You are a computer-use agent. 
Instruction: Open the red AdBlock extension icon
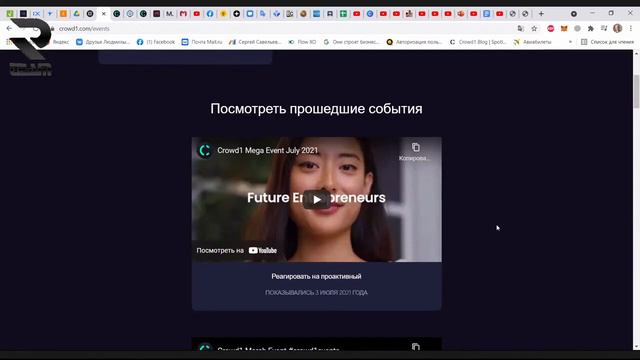(551, 29)
